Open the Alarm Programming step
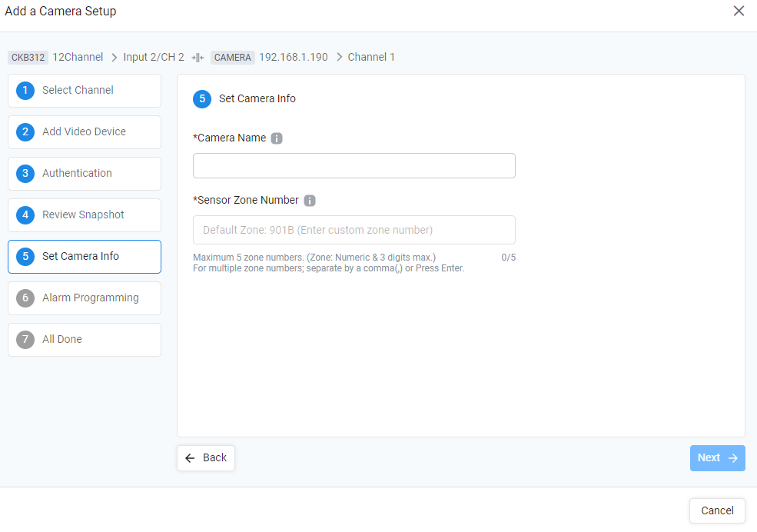The height and width of the screenshot is (532, 757). pyautogui.click(x=85, y=298)
